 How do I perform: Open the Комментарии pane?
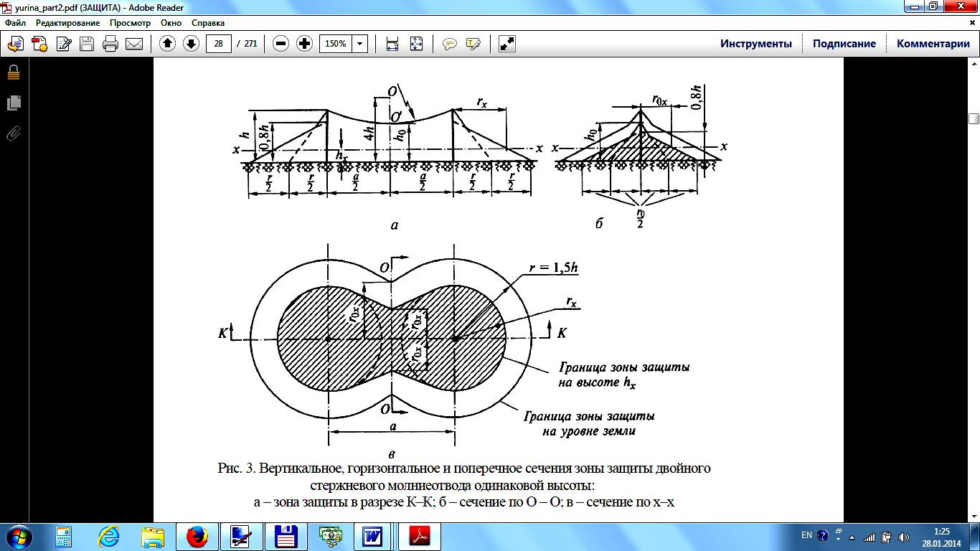(x=933, y=44)
